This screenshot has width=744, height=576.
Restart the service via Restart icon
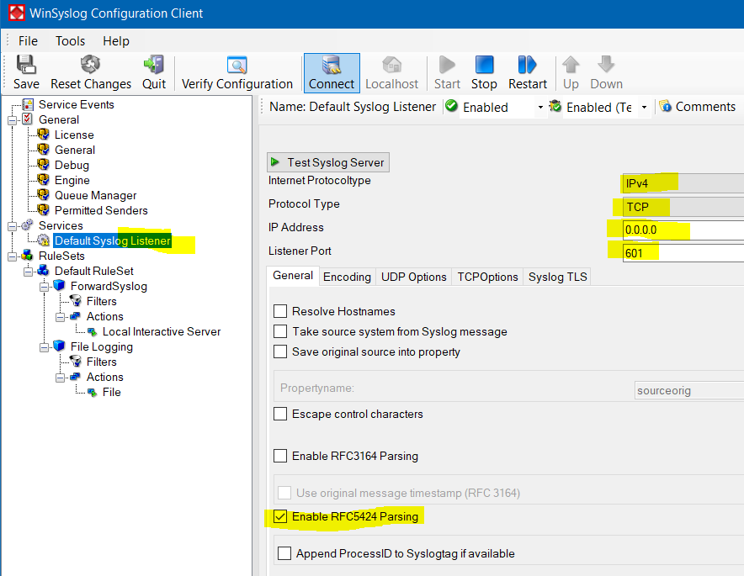pyautogui.click(x=527, y=65)
